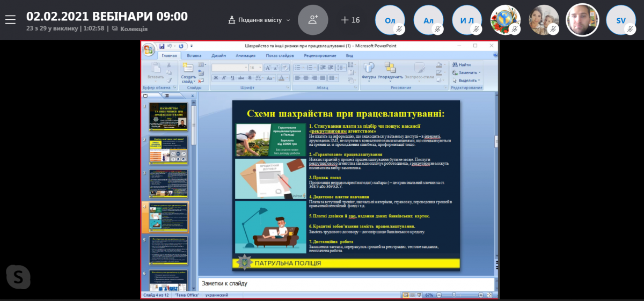Open the Skype hamburger menu
644x301 pixels.
click(10, 20)
